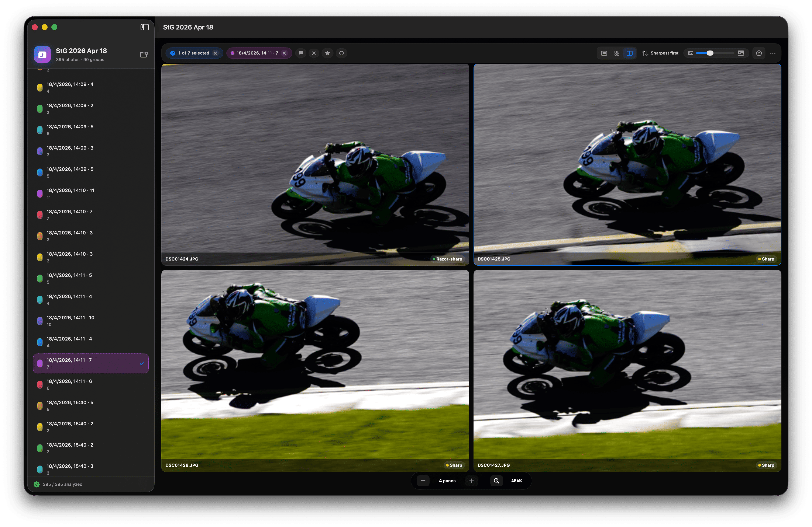Reject the selected photo with the X icon
Image resolution: width=812 pixels, height=527 pixels.
314,53
